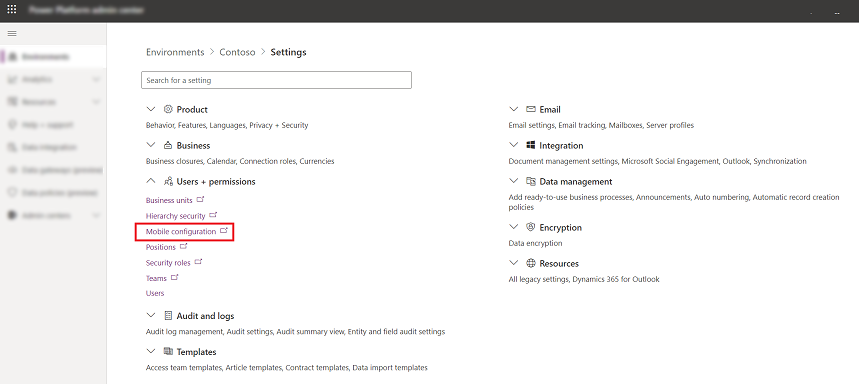The height and width of the screenshot is (384, 859).
Task: Click 'Data encryption' text under Encryption
Action: (x=535, y=243)
